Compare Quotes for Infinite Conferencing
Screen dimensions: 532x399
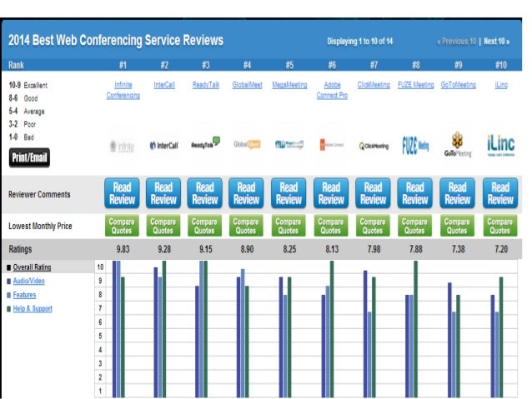click(122, 226)
